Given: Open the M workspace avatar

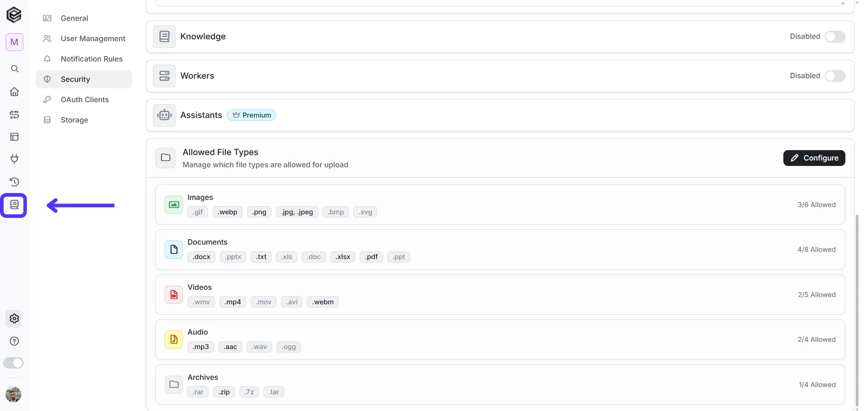Looking at the screenshot, I should click(14, 42).
